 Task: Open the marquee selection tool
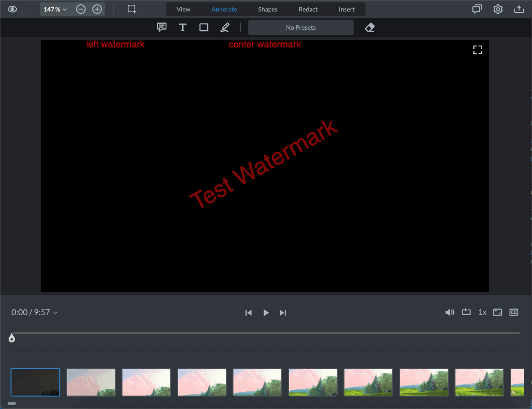(x=132, y=9)
